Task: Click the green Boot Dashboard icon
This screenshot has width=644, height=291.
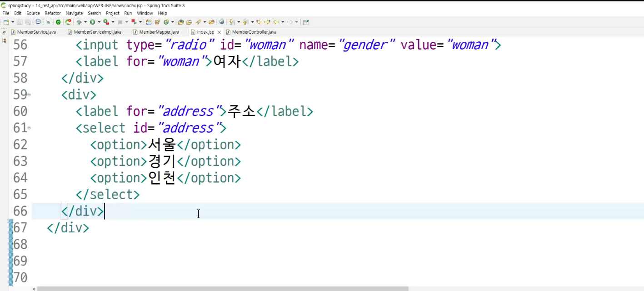Action: point(58,22)
